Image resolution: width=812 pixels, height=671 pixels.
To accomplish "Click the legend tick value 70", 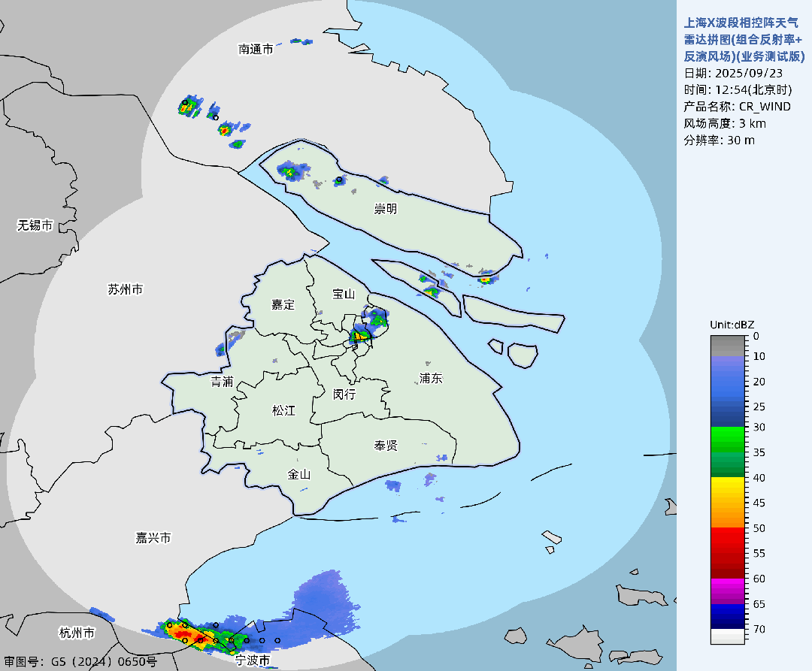I will click(x=759, y=629).
